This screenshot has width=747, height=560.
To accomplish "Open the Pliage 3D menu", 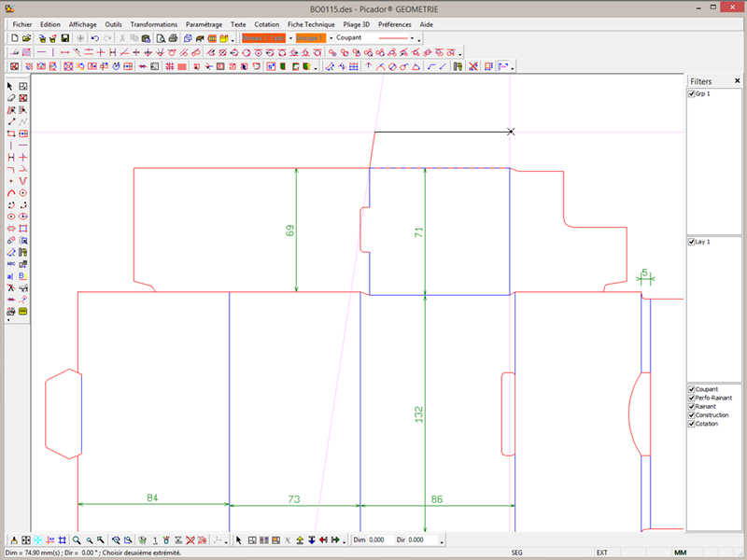I will point(354,23).
